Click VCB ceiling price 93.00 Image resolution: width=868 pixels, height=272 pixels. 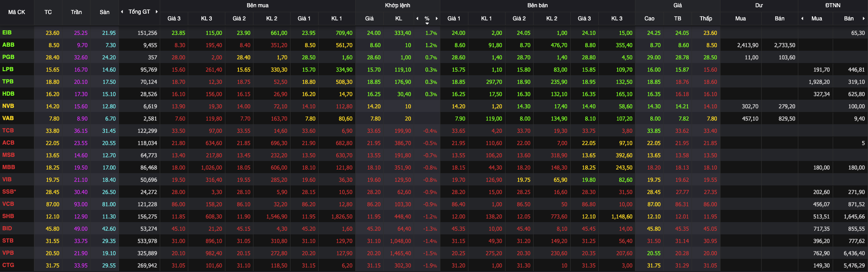point(81,204)
